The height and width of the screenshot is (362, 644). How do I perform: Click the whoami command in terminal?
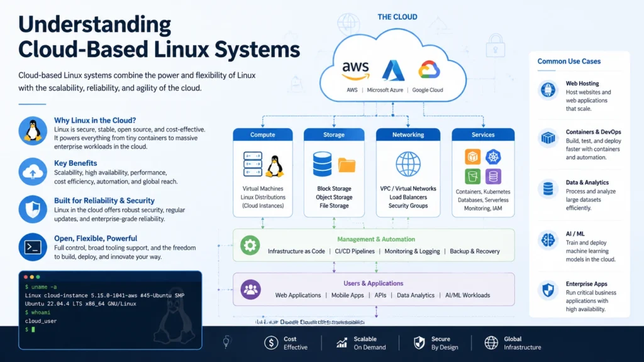[x=37, y=312]
